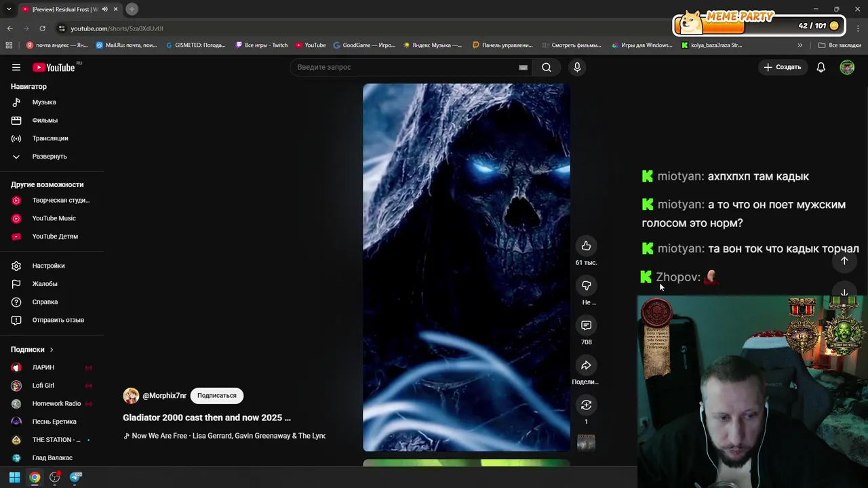Open the notifications bell
This screenshot has height=488, width=868.
pos(821,67)
